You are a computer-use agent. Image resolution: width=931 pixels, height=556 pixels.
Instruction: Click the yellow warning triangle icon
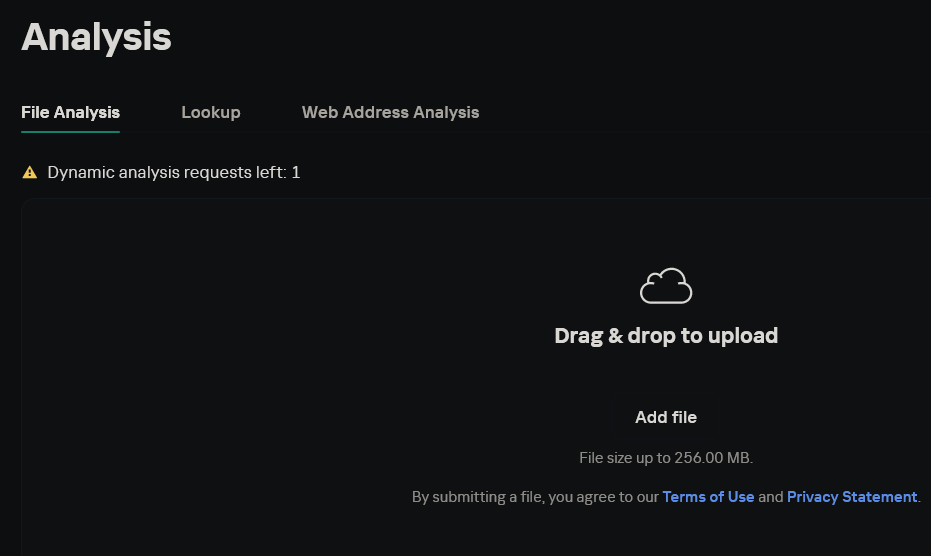(x=30, y=173)
